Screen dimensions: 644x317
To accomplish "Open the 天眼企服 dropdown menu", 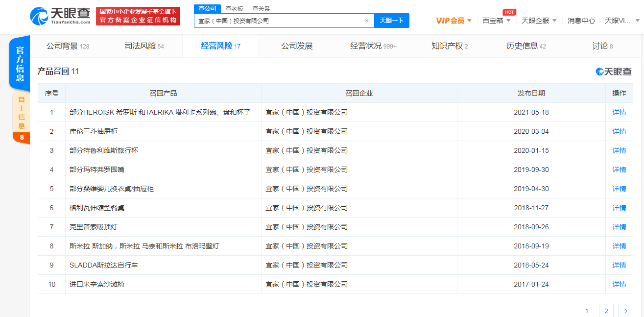I will pyautogui.click(x=539, y=21).
